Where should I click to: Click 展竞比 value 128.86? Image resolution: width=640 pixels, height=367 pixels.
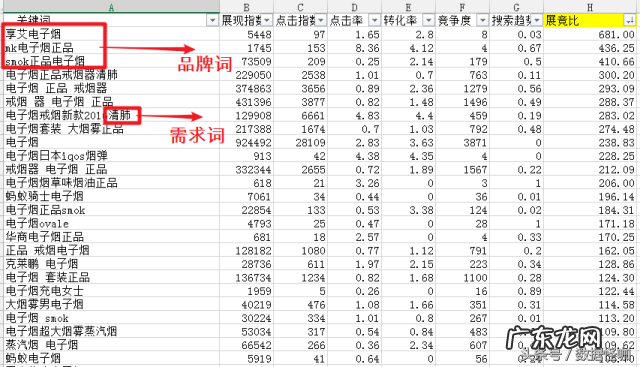click(616, 264)
